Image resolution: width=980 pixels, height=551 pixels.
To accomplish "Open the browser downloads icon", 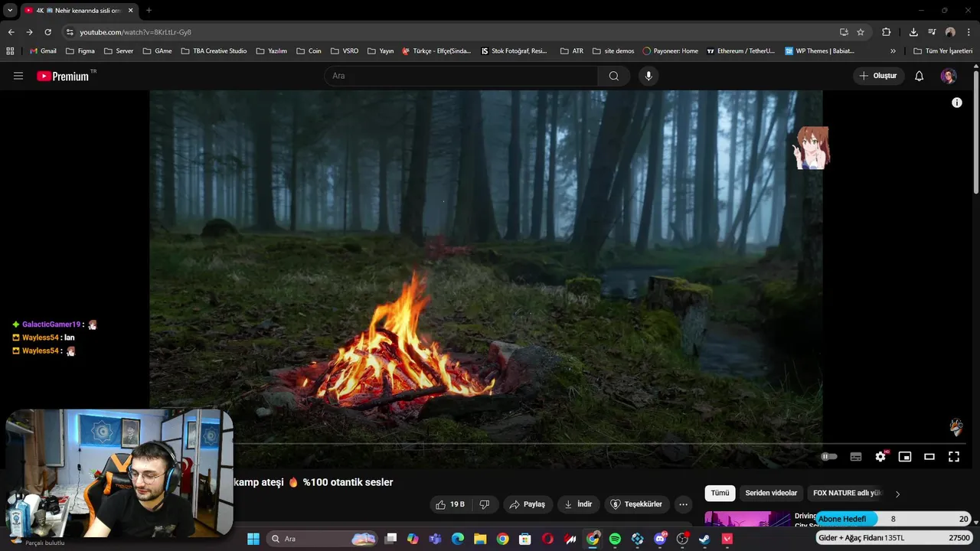I will pyautogui.click(x=913, y=32).
